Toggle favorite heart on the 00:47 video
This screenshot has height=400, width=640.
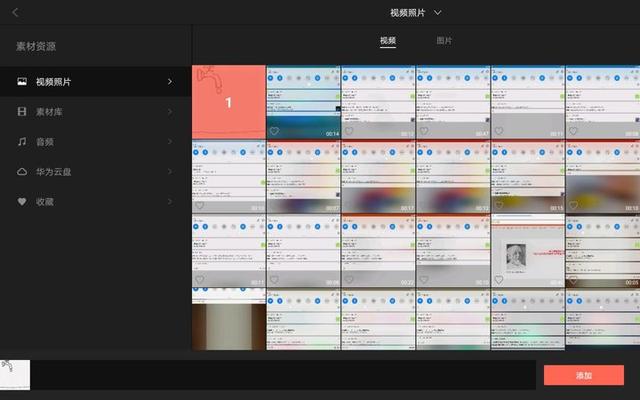(424, 131)
